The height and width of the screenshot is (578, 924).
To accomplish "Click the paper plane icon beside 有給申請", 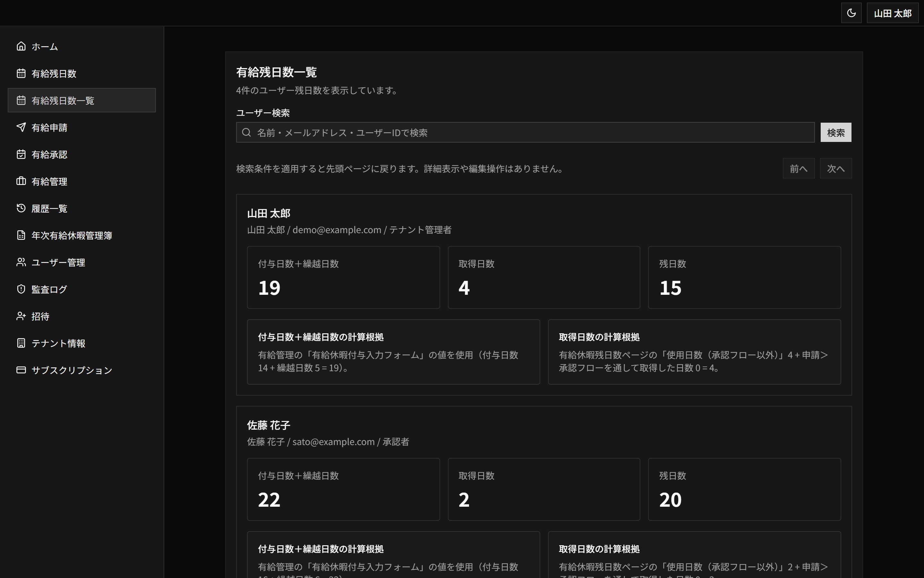I will [21, 127].
